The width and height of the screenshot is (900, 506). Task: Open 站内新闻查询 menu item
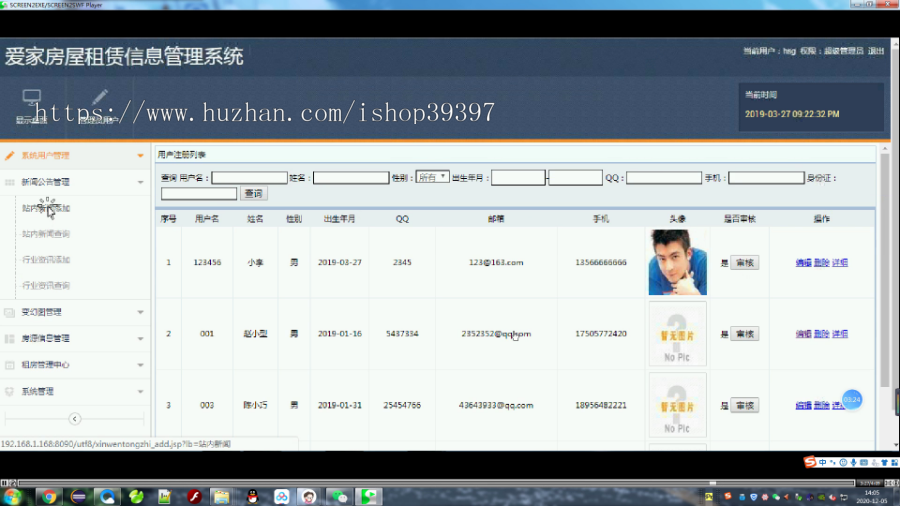46,234
